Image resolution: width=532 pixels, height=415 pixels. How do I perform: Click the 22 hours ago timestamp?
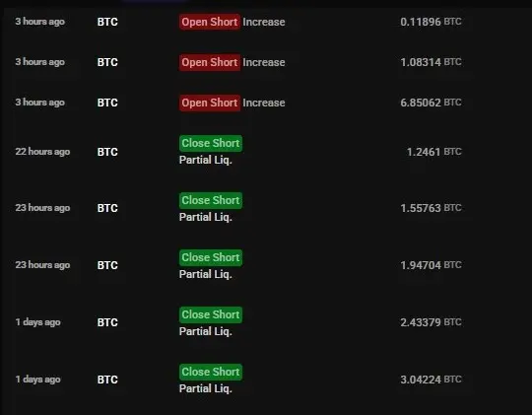(42, 152)
